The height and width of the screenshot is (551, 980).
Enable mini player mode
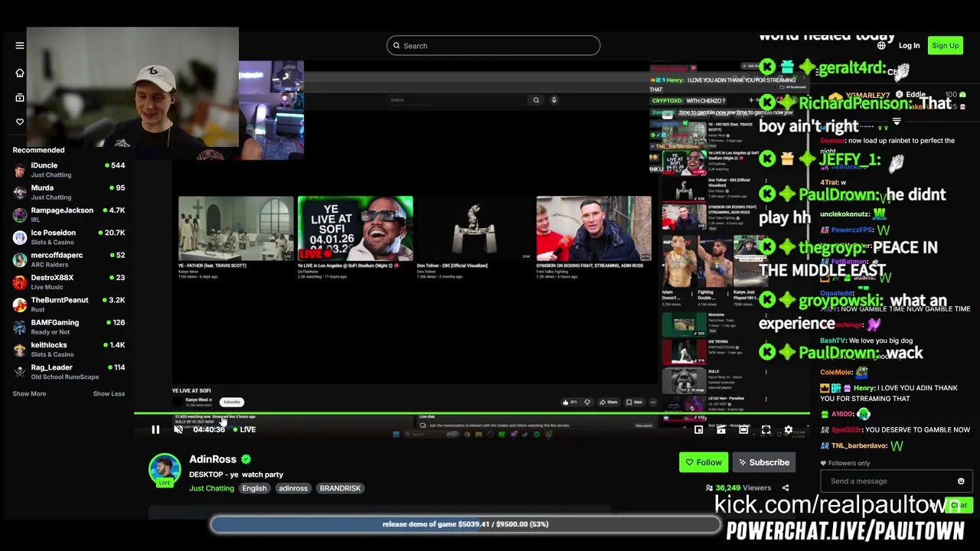698,430
